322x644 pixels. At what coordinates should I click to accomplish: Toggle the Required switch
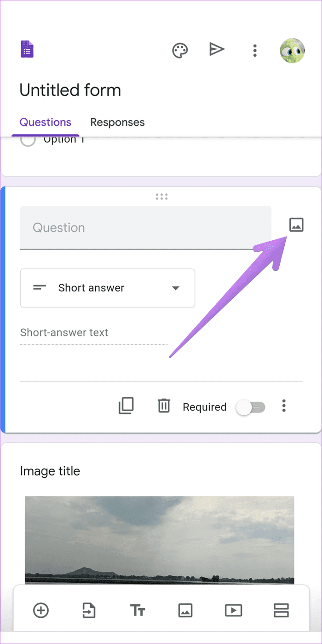tap(251, 407)
